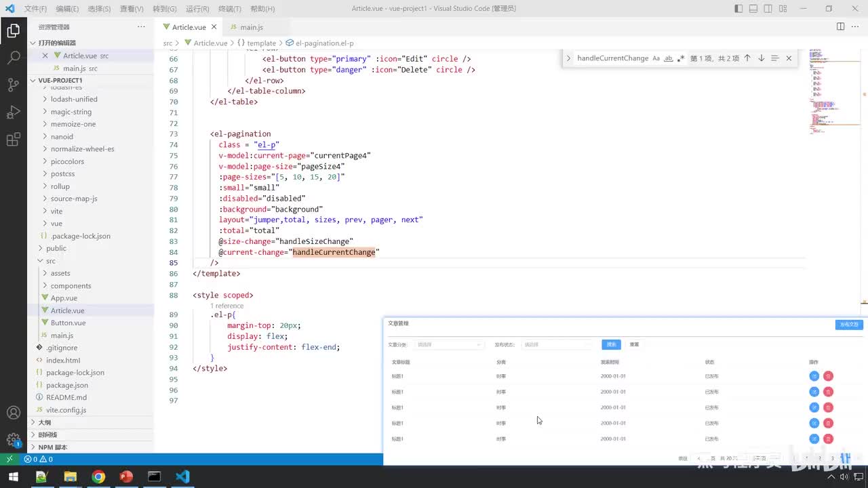This screenshot has width=868, height=488.
Task: Open the Explorer view in the activity bar
Action: point(13,30)
